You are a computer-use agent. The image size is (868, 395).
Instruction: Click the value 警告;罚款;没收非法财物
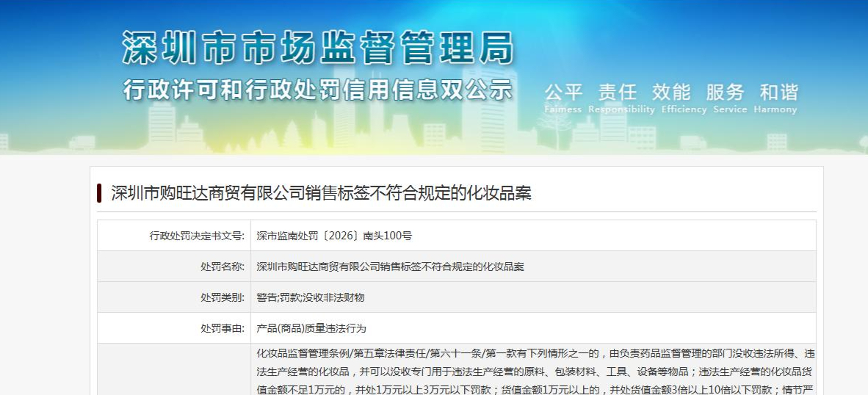click(x=311, y=297)
